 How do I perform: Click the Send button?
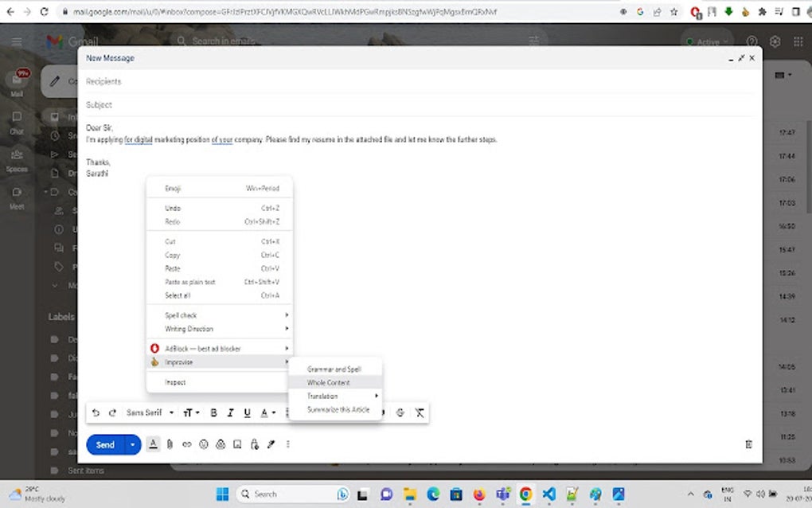click(104, 444)
